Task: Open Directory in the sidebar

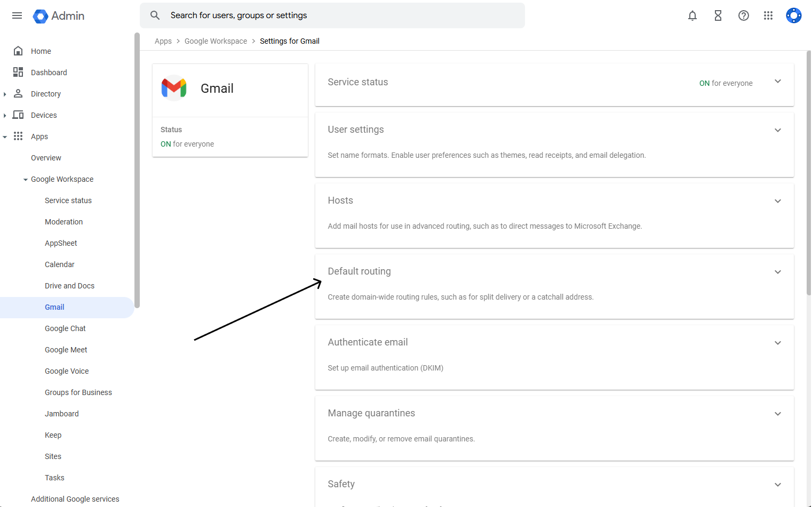Action: coord(46,94)
